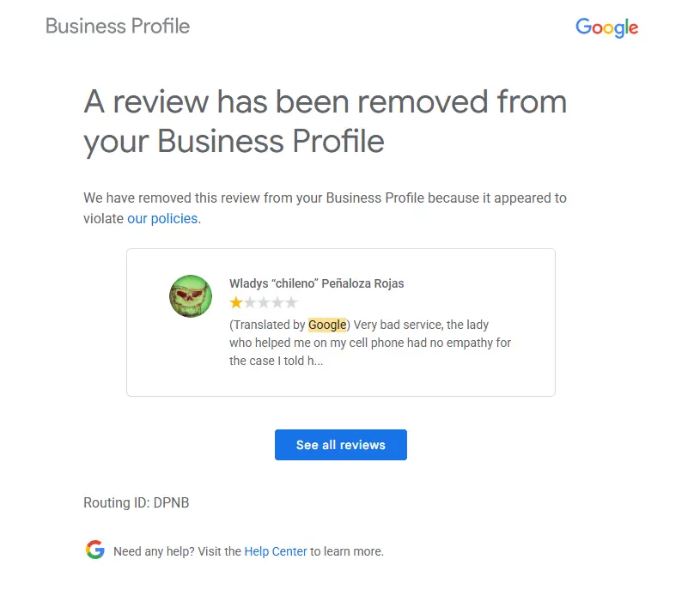Click the translated review text snippet
The height and width of the screenshot is (596, 700).
(369, 343)
